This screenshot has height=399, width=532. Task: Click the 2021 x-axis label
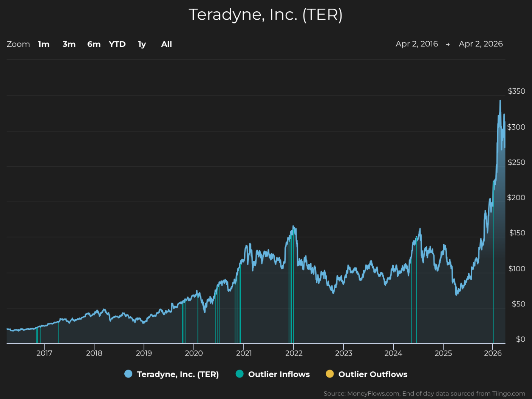[x=244, y=353]
